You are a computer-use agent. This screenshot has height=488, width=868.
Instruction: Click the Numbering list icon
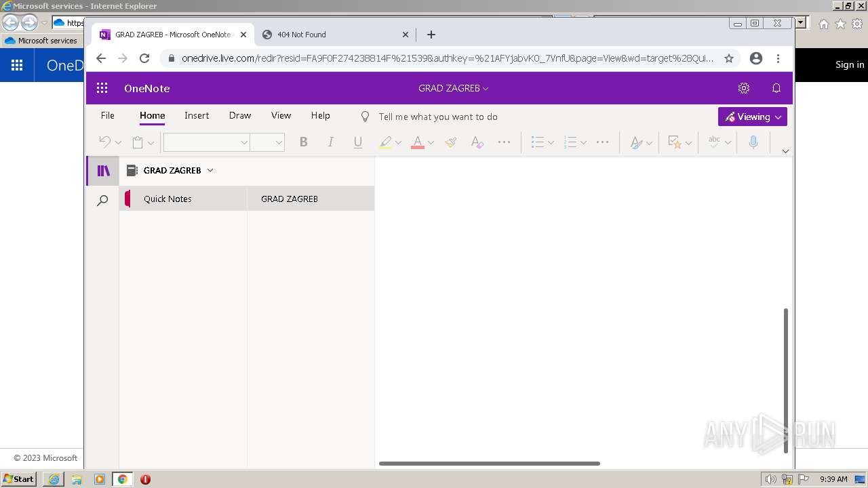pos(570,142)
